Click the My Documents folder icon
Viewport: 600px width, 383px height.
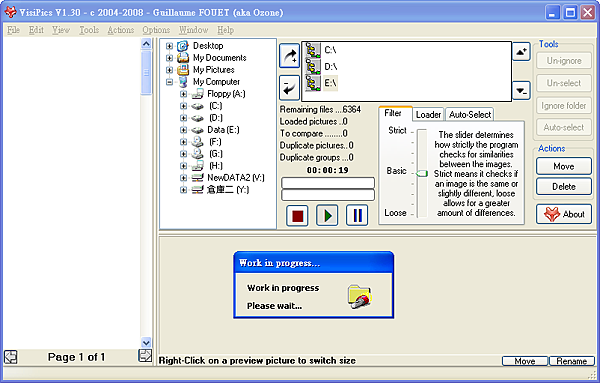click(x=183, y=58)
